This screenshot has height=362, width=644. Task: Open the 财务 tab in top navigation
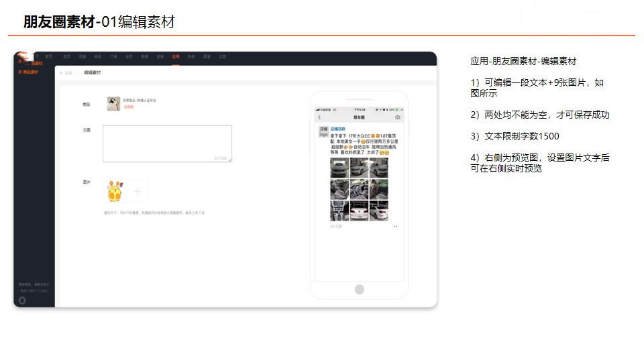[x=191, y=56]
